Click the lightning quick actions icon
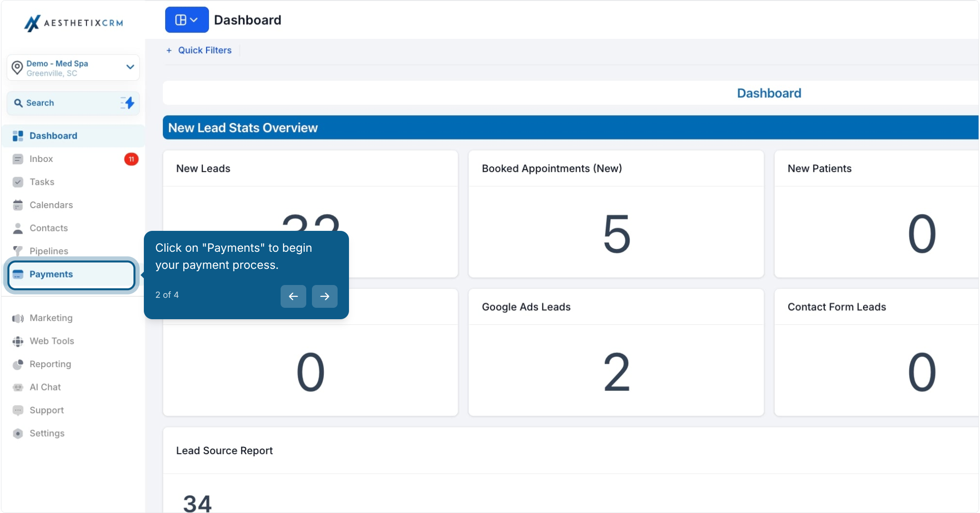980x513 pixels. (x=128, y=103)
